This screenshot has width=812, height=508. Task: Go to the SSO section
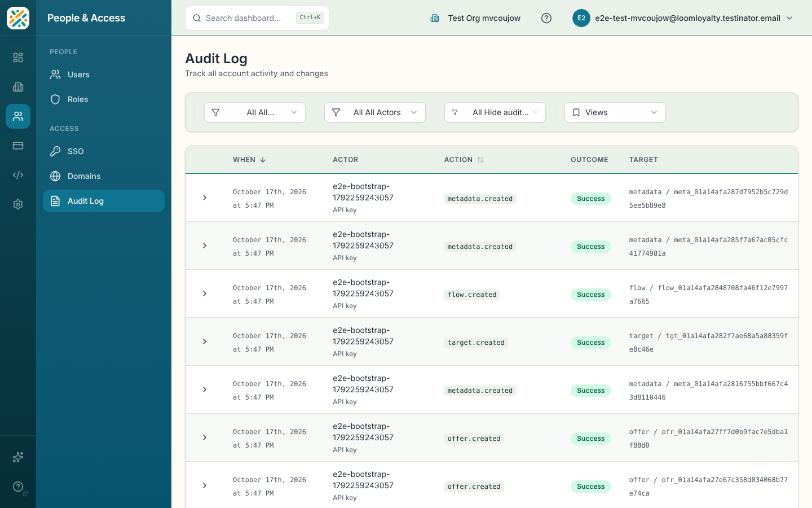(x=104, y=151)
